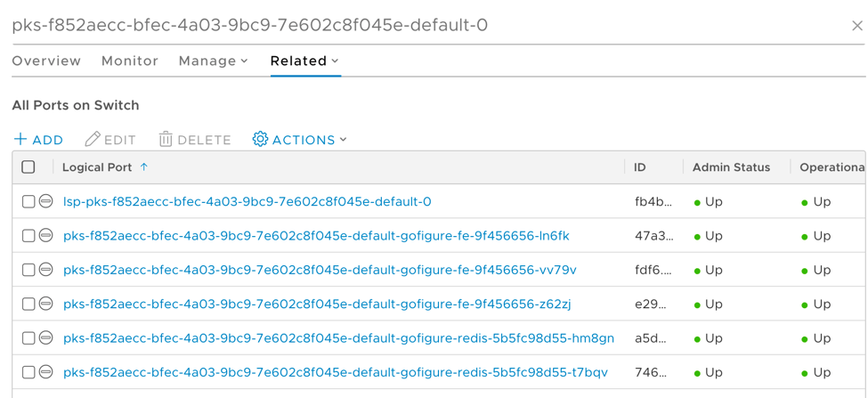Click the plus icon for ADD
Image resolution: width=868 pixels, height=398 pixels.
point(20,139)
